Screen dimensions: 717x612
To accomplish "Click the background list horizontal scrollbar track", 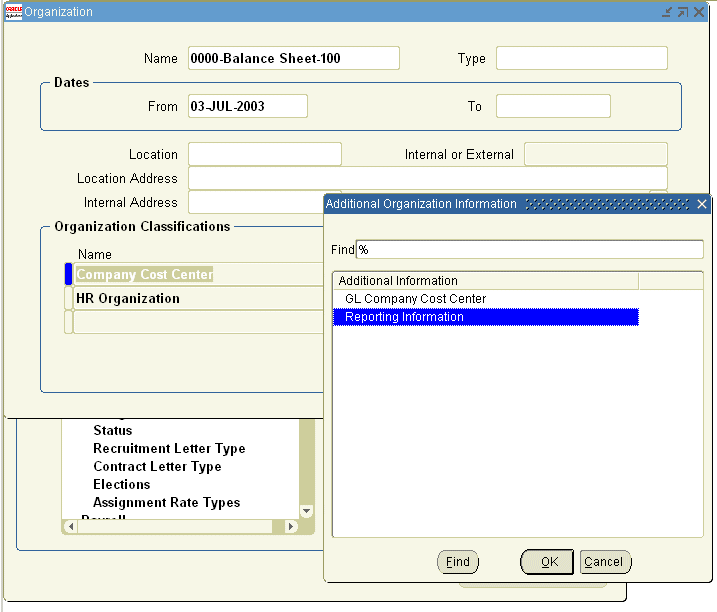I will [x=181, y=526].
